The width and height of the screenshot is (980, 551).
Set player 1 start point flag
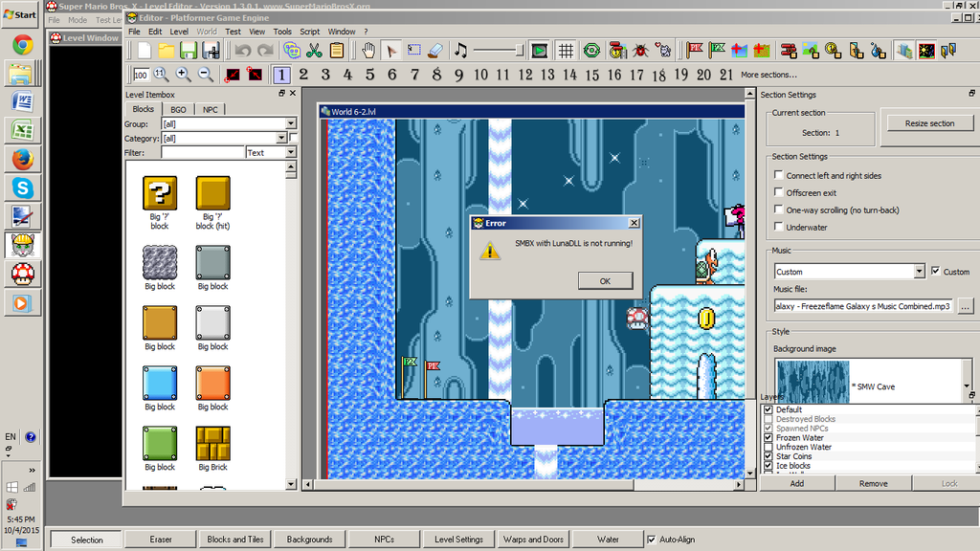[695, 51]
